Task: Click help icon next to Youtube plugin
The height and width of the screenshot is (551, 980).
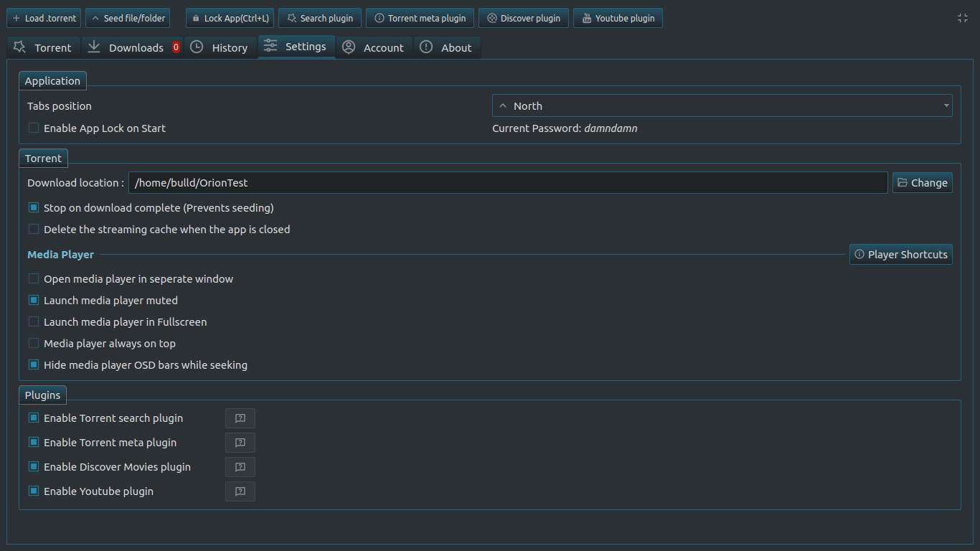Action: point(240,491)
